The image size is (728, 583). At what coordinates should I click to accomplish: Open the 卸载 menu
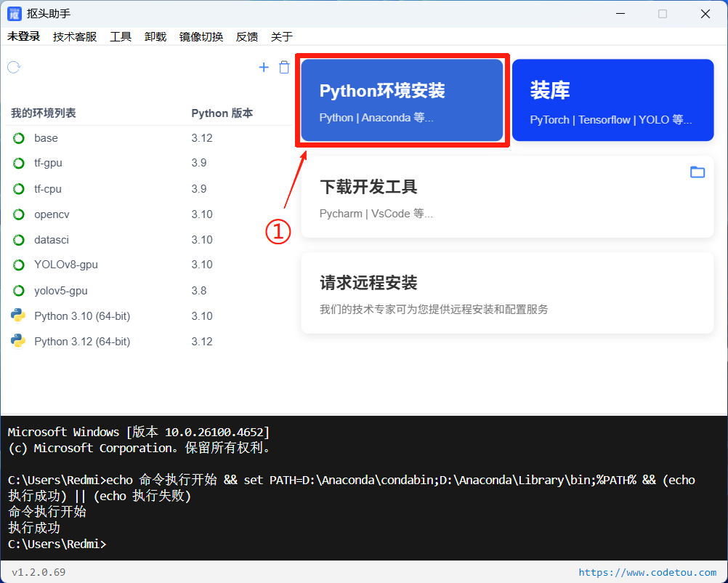155,36
